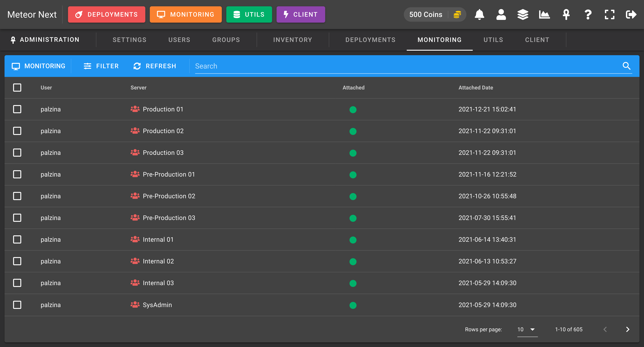
Task: Click the search magnifier icon
Action: coord(626,66)
